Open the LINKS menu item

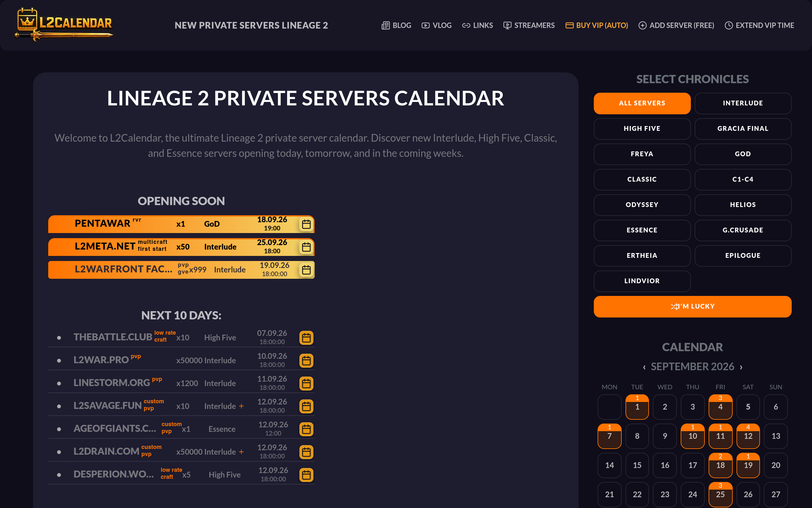click(477, 25)
